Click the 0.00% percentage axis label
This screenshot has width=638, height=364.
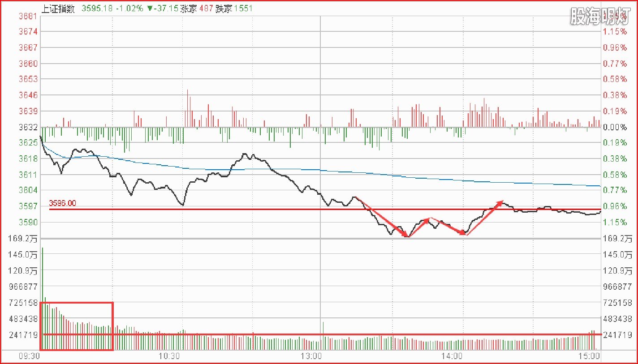coord(615,127)
